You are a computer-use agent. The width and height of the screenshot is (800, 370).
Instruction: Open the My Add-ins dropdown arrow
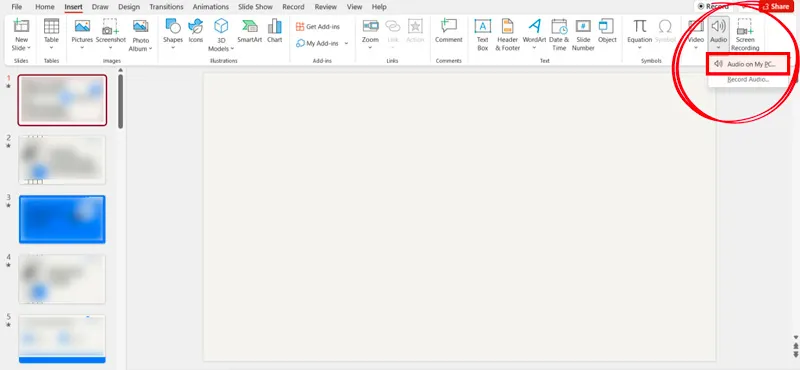coord(346,43)
